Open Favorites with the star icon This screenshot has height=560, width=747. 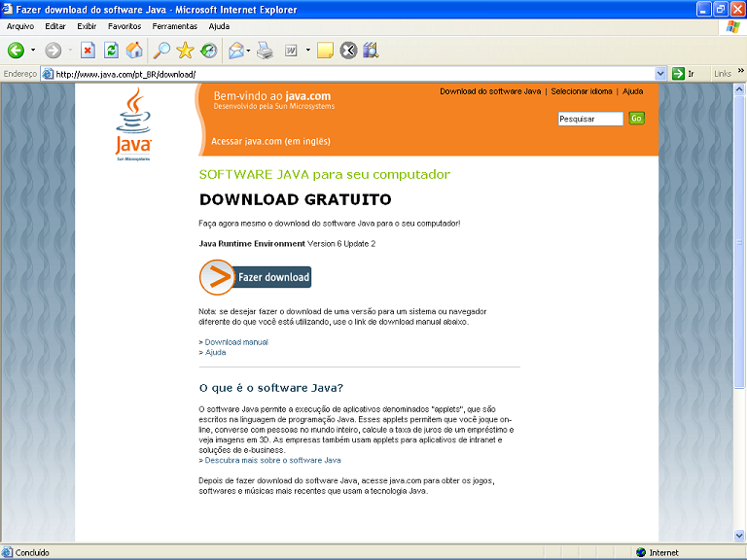[185, 51]
